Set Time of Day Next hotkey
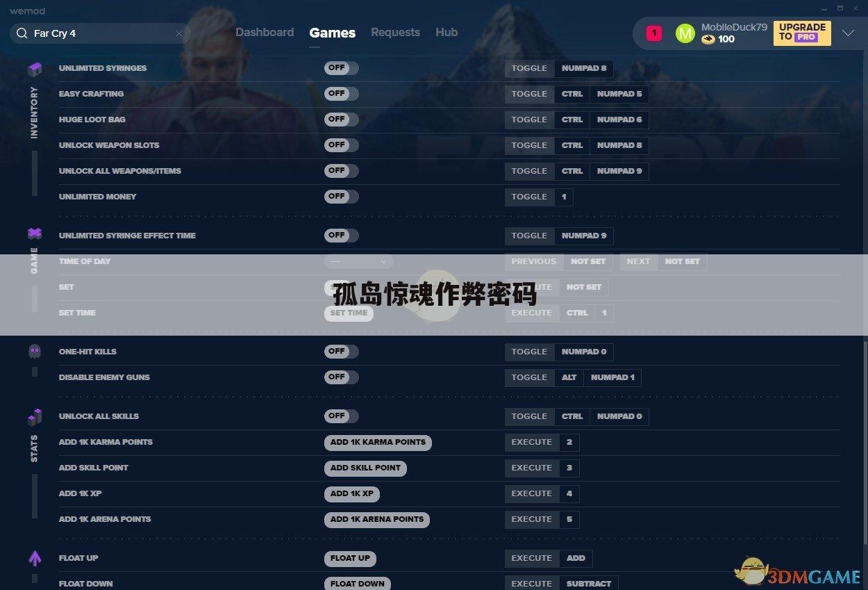The image size is (868, 590). click(682, 261)
